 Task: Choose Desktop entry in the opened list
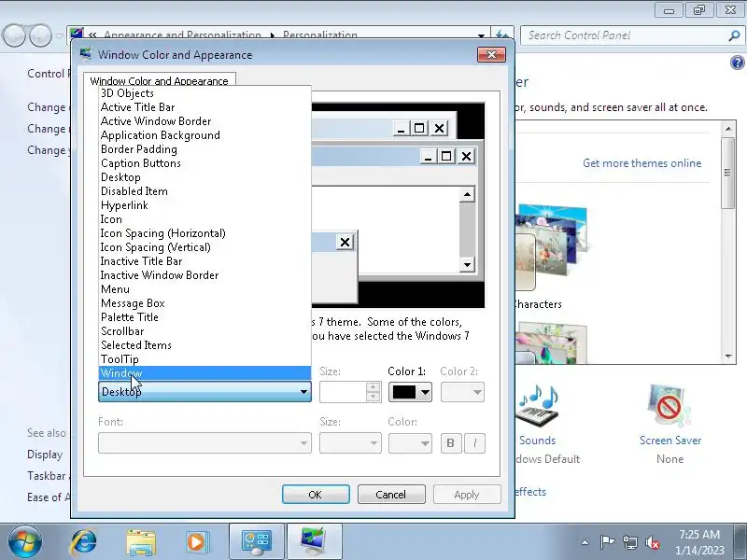click(x=204, y=177)
